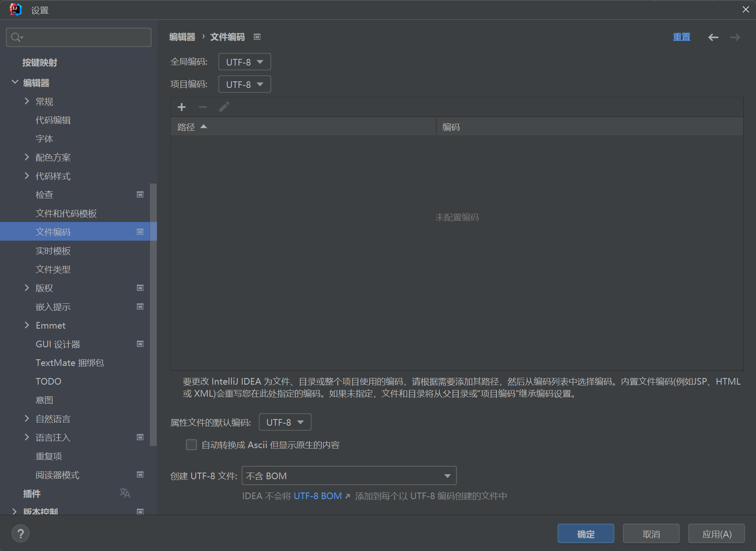Screen dimensions: 756x551
Task: Open the 创建 UTF-8 文件 BOM dropdown
Action: coord(349,475)
